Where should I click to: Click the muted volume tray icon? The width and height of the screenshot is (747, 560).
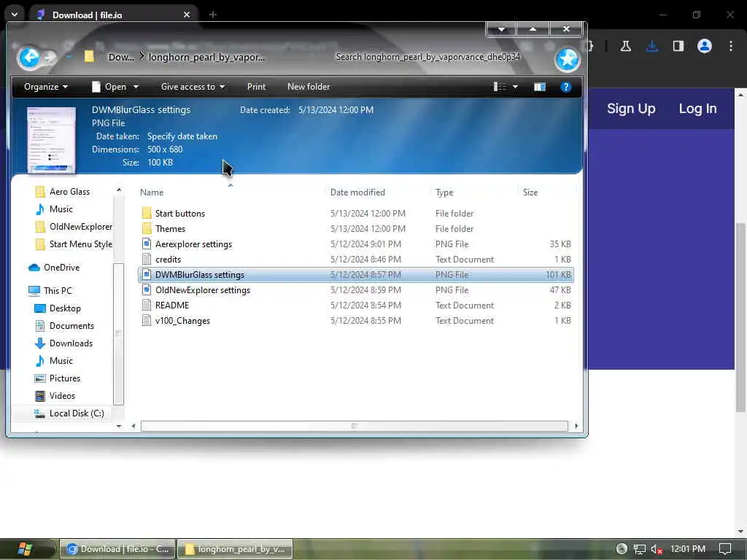(657, 549)
